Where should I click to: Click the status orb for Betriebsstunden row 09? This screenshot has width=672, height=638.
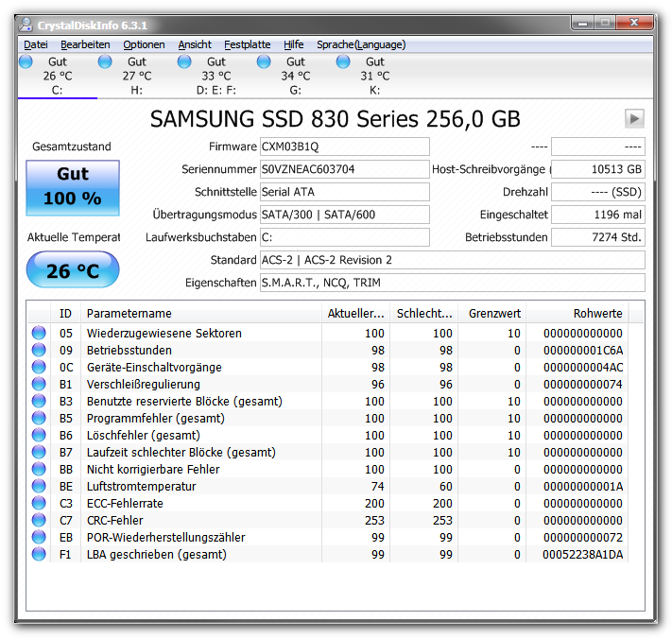pos(39,350)
